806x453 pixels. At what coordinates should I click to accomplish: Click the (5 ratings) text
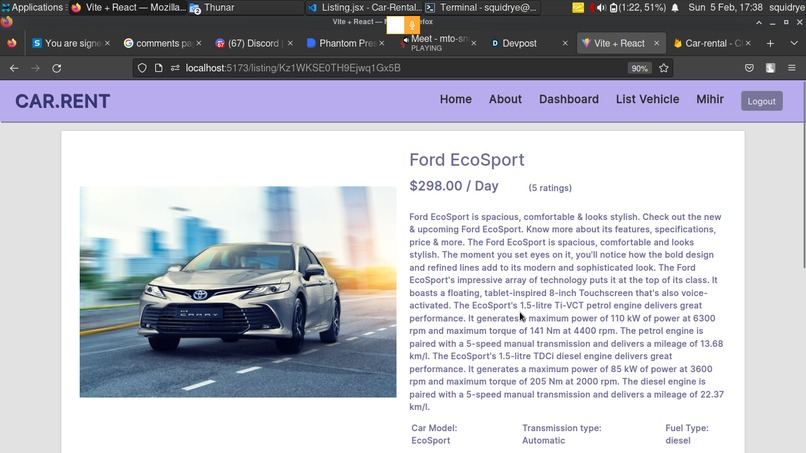click(550, 188)
